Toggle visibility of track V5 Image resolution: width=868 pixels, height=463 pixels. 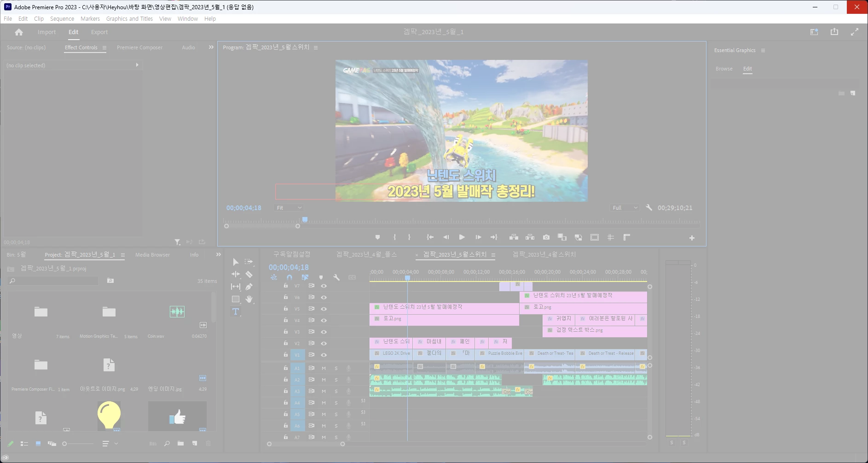(324, 309)
